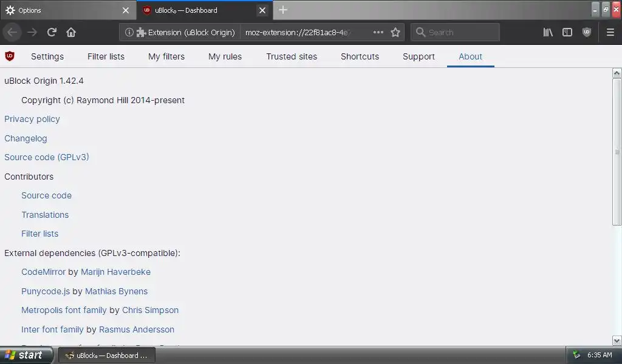This screenshot has width=622, height=364.
Task: Switch to the Shortcuts tab
Action: 360,56
